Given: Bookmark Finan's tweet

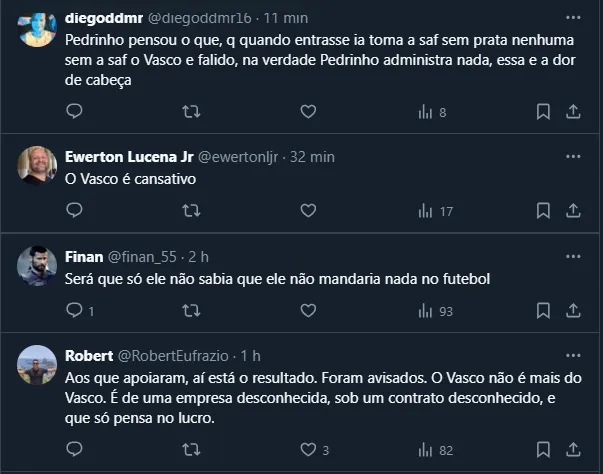Looking at the screenshot, I should (543, 310).
